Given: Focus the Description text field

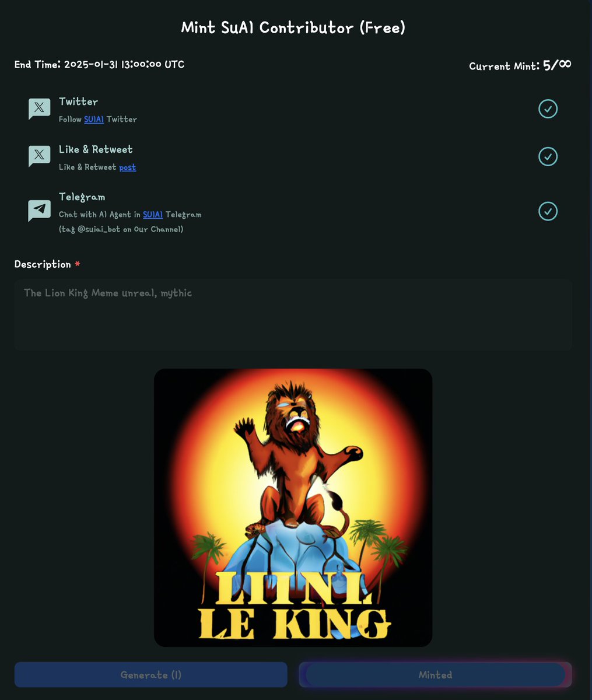Looking at the screenshot, I should coord(293,315).
